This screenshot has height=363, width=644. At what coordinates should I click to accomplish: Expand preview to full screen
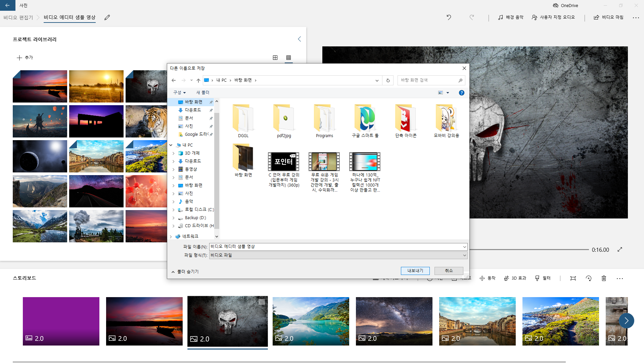(x=620, y=249)
